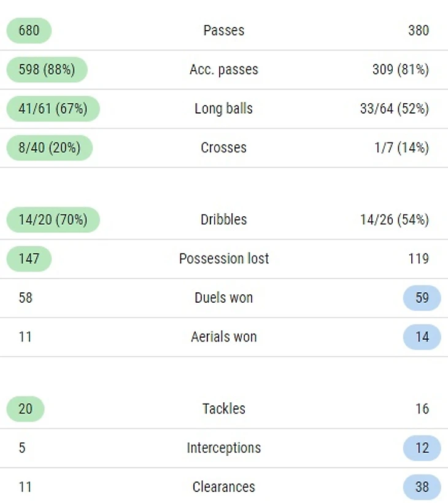
Task: Select the green 147 possession badge
Action: pos(29,259)
